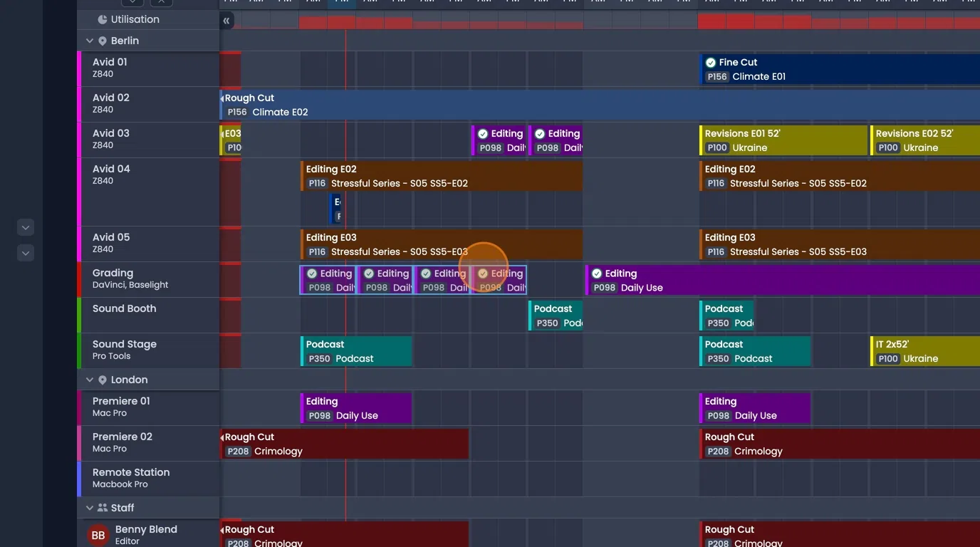The width and height of the screenshot is (980, 547).
Task: Click the check icon on the purple Editing Daily Use bar
Action: [596, 273]
